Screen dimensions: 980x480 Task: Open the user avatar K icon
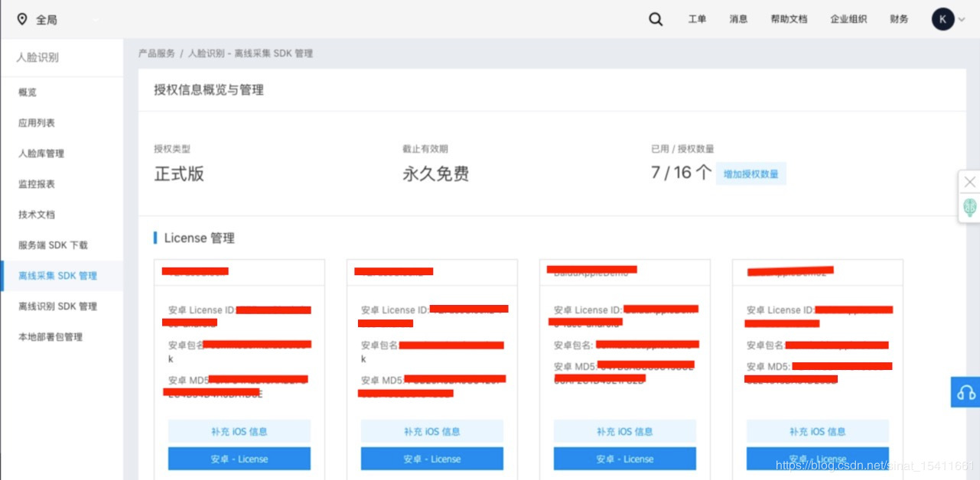coord(944,18)
